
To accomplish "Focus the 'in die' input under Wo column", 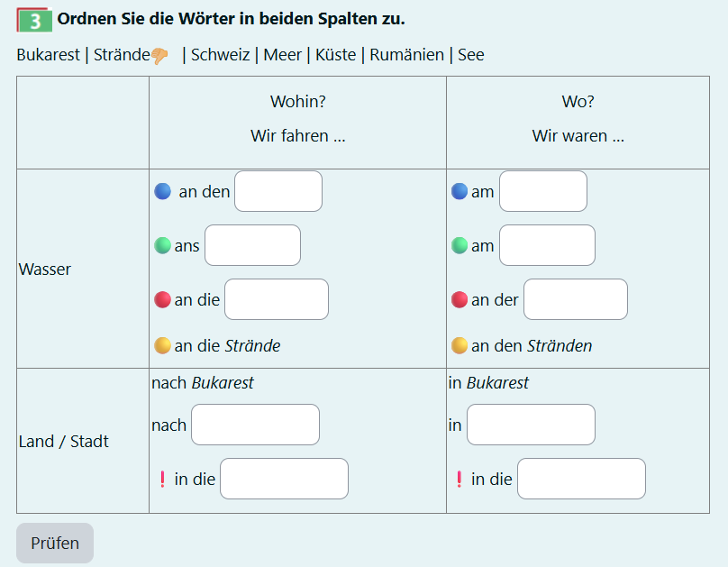I will (581, 479).
